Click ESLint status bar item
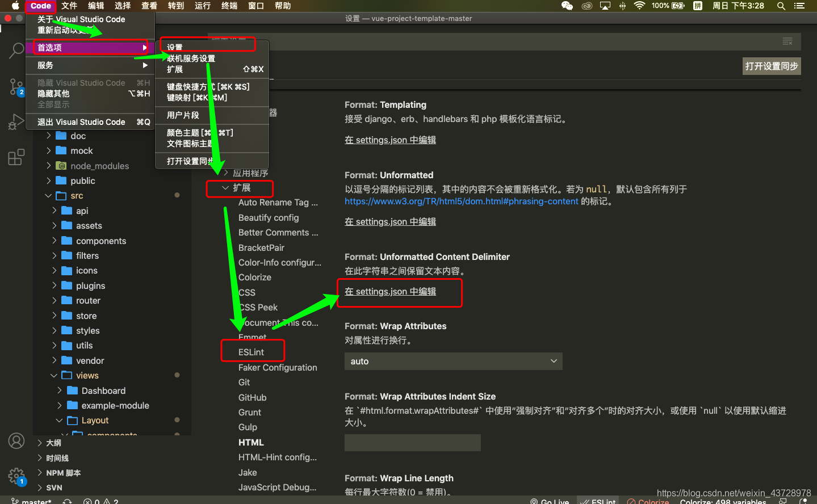This screenshot has height=504, width=817. click(x=598, y=502)
